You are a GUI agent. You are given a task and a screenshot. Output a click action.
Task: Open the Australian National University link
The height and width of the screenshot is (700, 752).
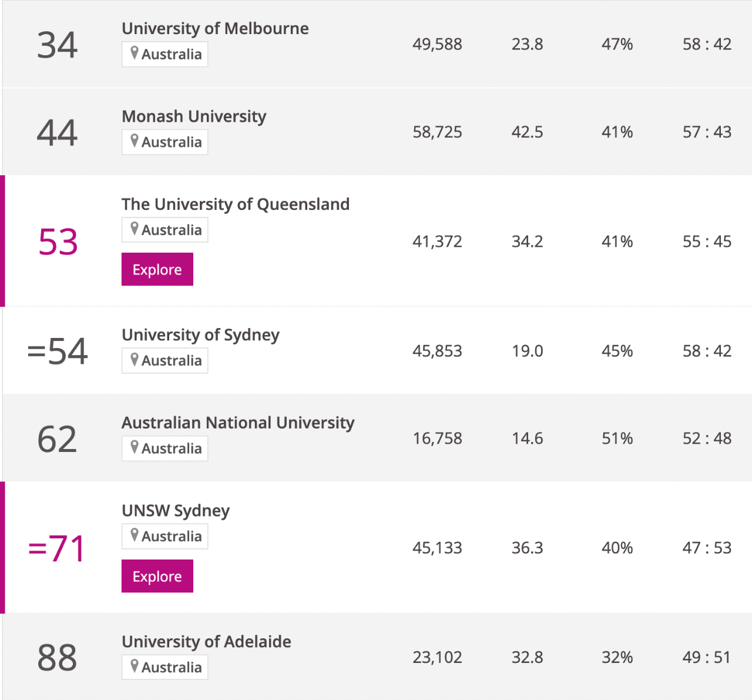click(238, 423)
